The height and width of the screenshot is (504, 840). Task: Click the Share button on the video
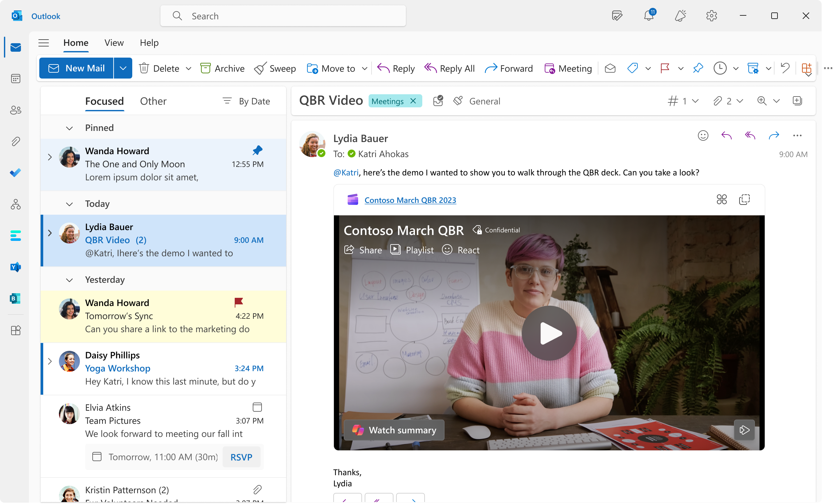(363, 250)
